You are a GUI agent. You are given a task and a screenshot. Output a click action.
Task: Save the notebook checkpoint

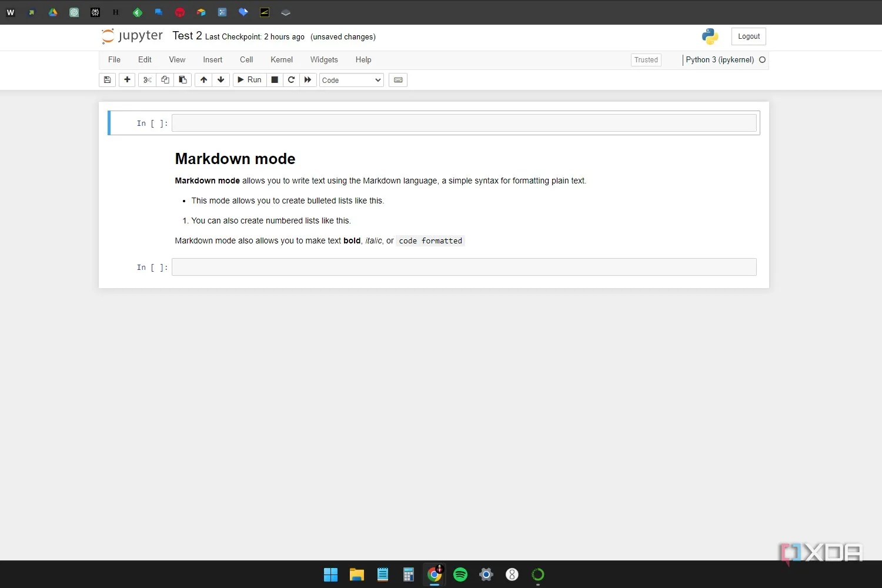click(x=107, y=80)
